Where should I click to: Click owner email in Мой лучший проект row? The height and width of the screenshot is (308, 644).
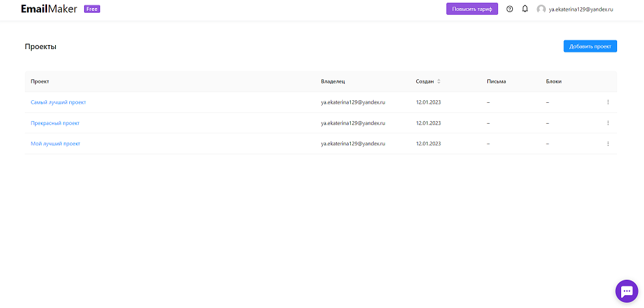point(353,144)
